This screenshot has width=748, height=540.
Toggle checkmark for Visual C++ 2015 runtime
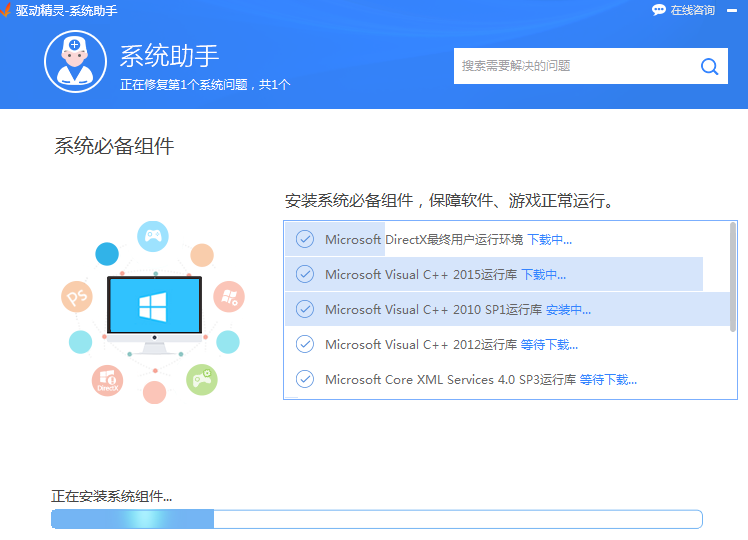click(x=305, y=274)
